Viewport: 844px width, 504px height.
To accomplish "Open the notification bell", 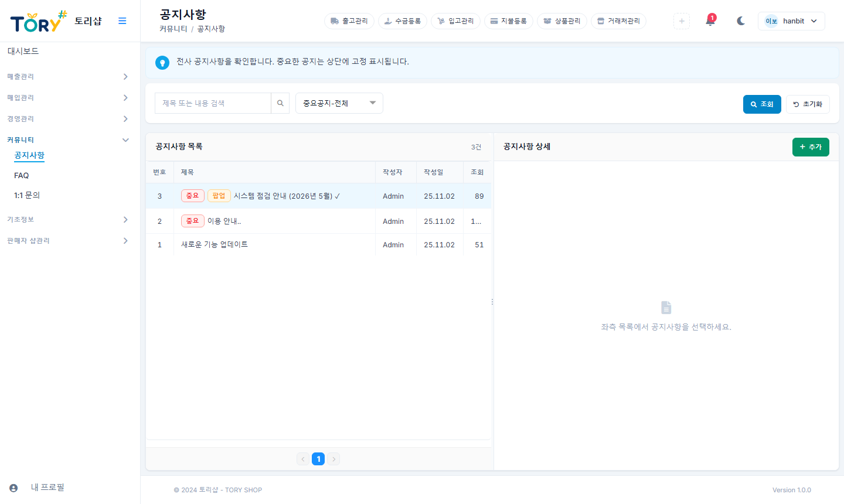I will pos(710,21).
